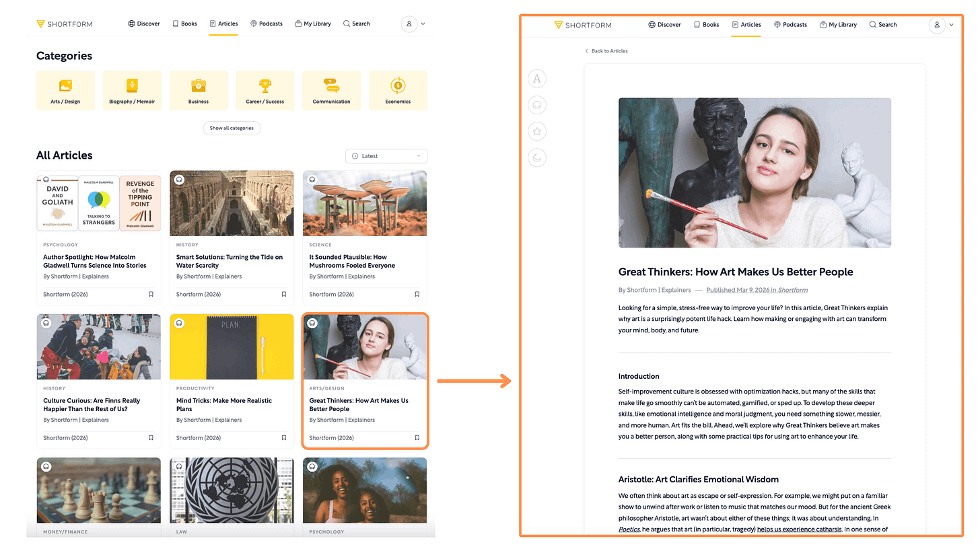This screenshot has height=551, width=980.
Task: Open the text size settings in the article sidebar
Action: tap(536, 78)
